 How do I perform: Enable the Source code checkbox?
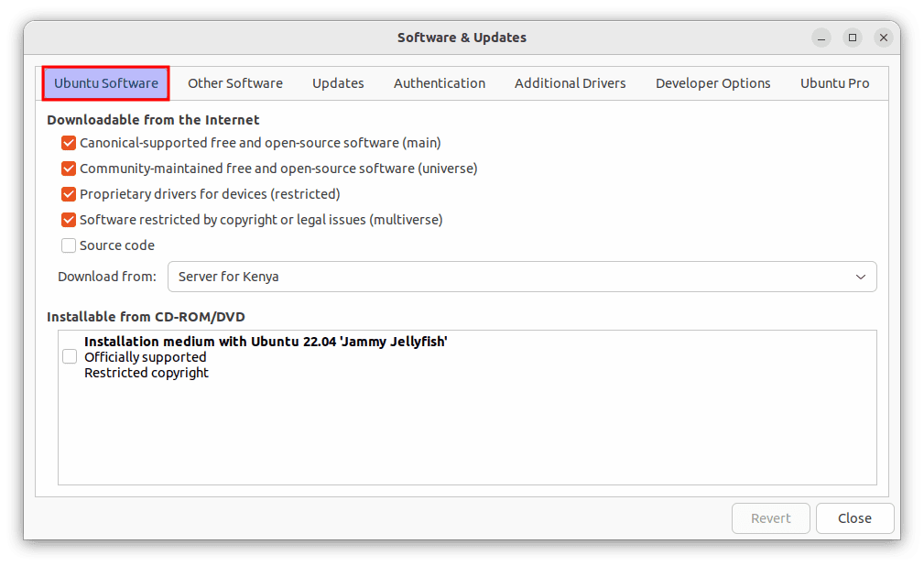[x=69, y=245]
